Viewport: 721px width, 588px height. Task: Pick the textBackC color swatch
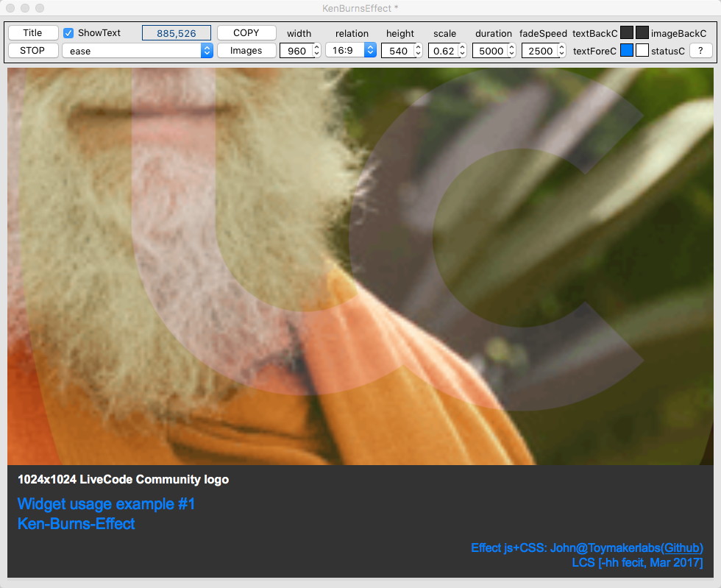pyautogui.click(x=627, y=33)
